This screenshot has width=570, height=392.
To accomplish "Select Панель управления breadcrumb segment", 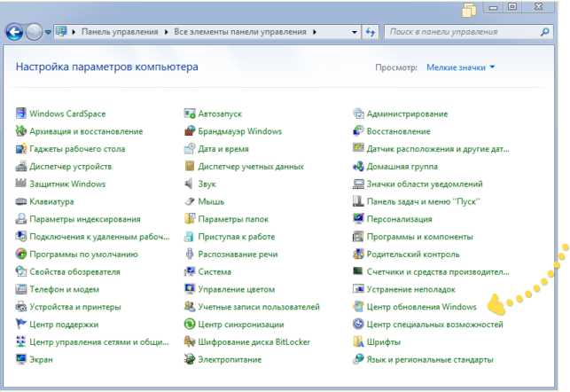I will point(120,32).
